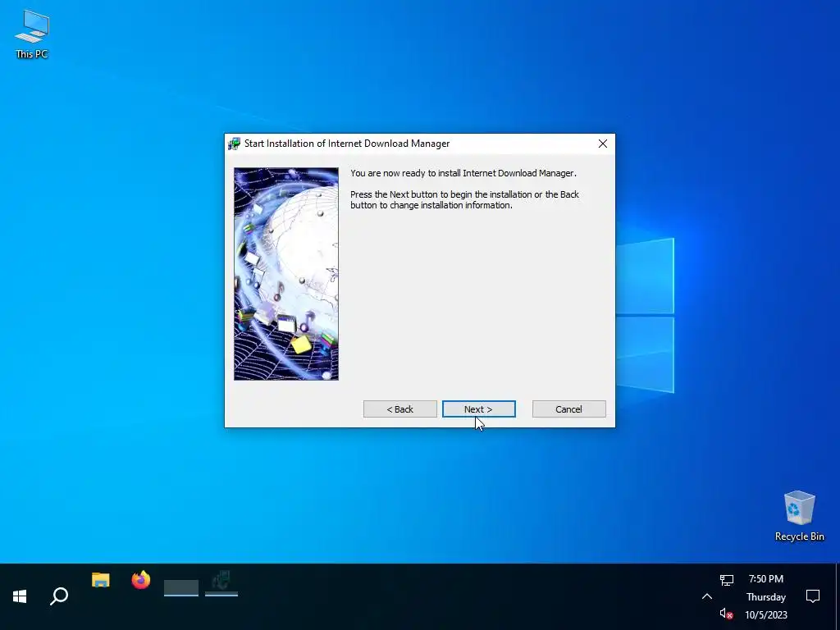This screenshot has height=630, width=840.
Task: Click the Next button to begin installation
Action: coord(478,409)
